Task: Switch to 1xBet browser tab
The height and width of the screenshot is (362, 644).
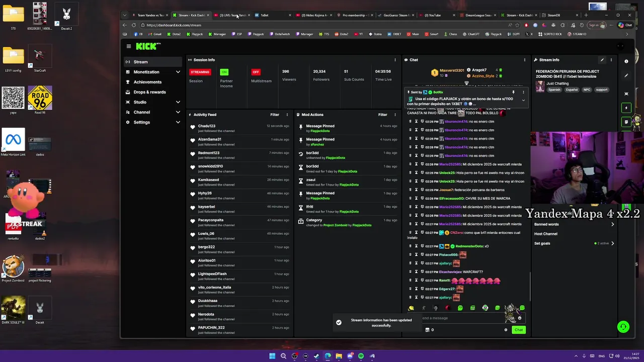Action: click(x=272, y=15)
